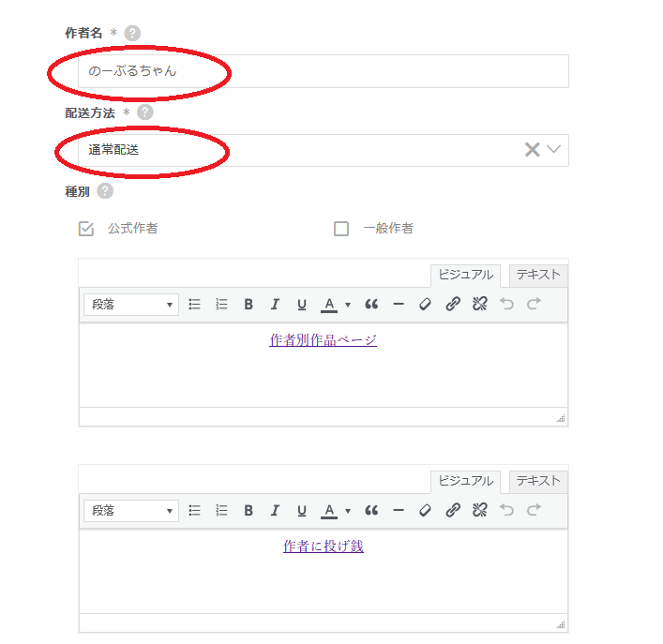Click the help icon next to 種別
This screenshot has height=644, width=663.
coord(105,191)
